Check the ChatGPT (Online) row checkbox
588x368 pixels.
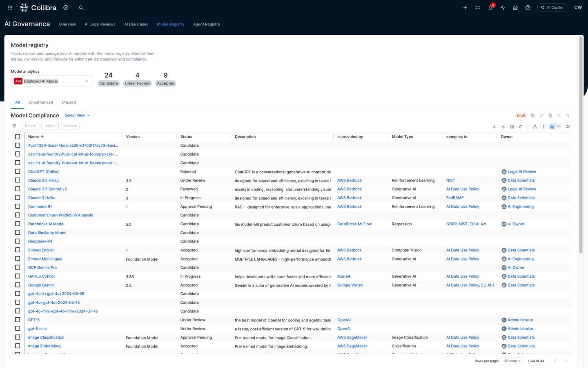(x=18, y=171)
